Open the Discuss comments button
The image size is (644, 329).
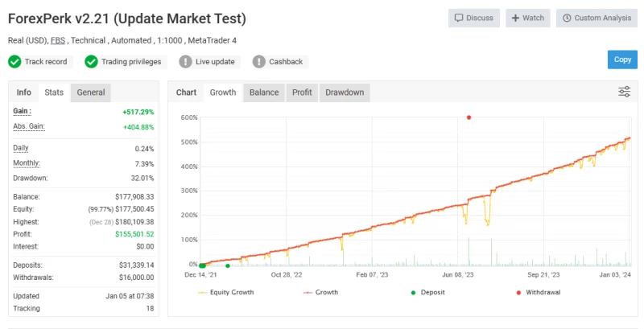[473, 18]
